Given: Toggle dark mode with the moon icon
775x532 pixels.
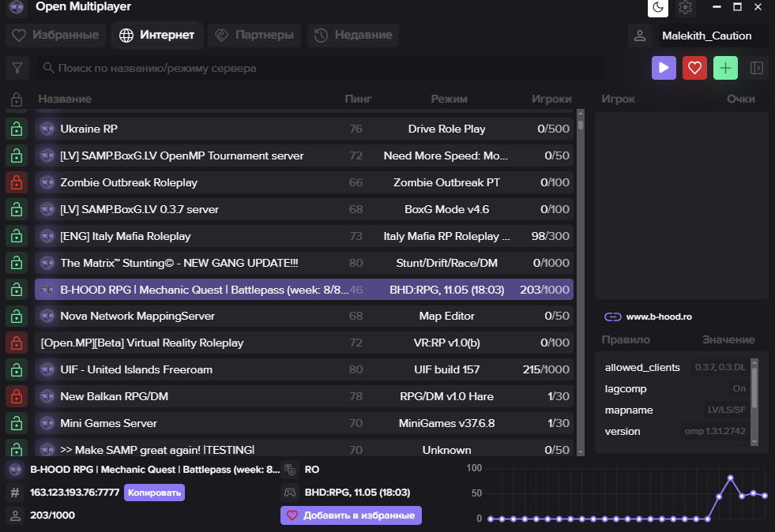Looking at the screenshot, I should (658, 7).
